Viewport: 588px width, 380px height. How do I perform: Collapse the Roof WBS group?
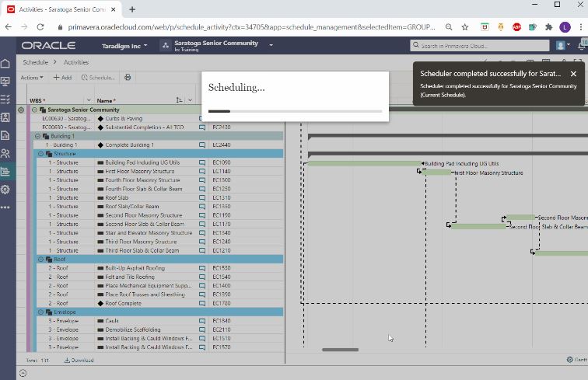[x=41, y=260]
